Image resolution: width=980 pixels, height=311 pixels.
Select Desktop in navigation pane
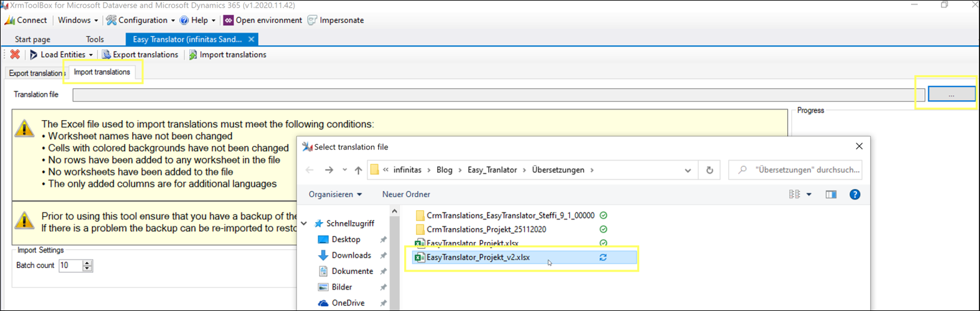[346, 240]
